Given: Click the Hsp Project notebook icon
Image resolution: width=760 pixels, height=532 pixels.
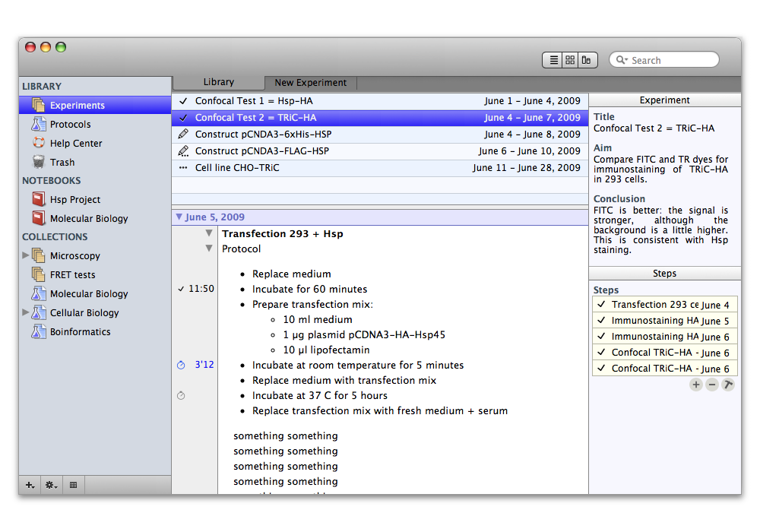Looking at the screenshot, I should point(39,199).
